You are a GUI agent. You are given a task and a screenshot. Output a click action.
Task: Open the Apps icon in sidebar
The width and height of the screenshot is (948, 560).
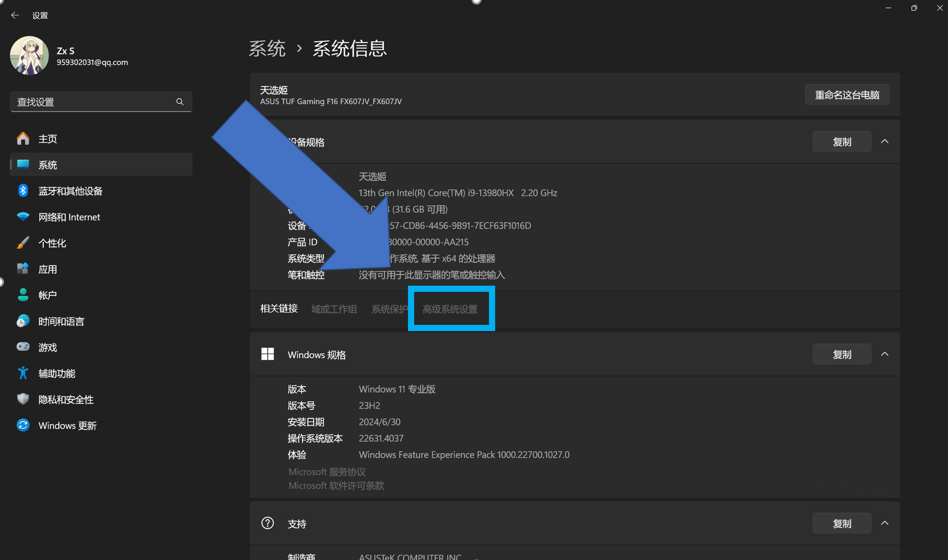click(23, 269)
